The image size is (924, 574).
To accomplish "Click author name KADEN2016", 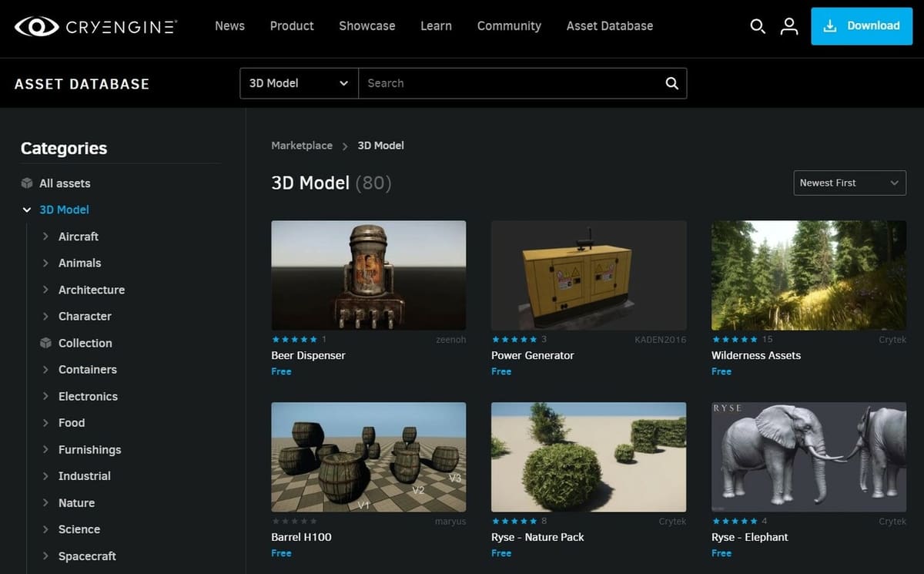I will [x=661, y=340].
